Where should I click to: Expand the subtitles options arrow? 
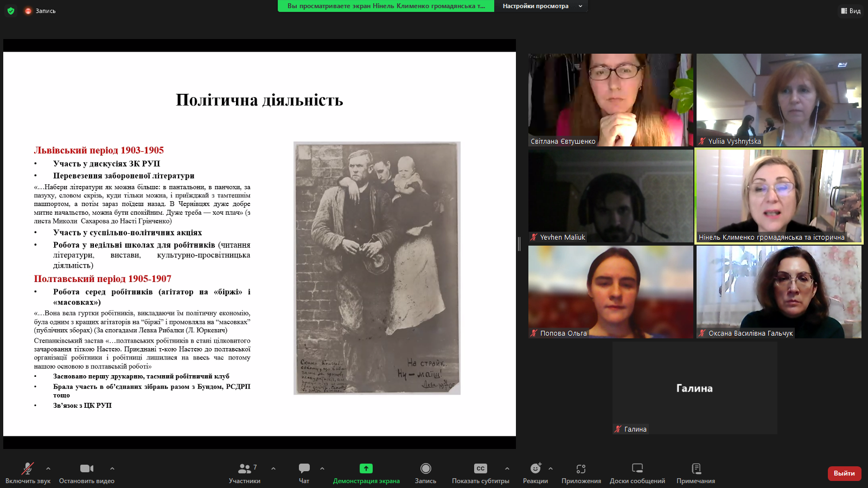[x=507, y=468]
